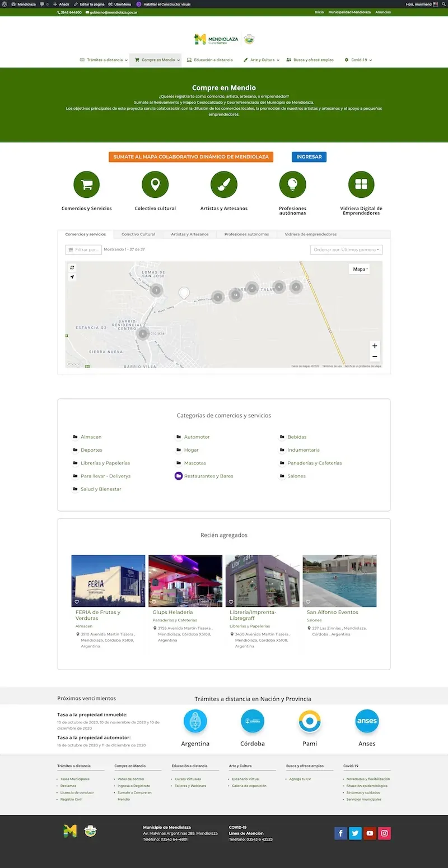
Task: Click SUMATE AL MAPA COLABORATIVO orange button
Action: [x=191, y=157]
